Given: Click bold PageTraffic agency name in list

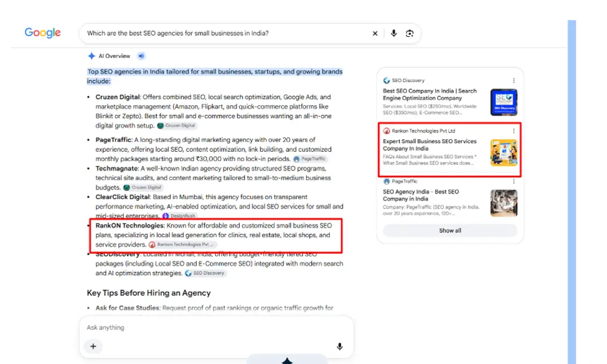Looking at the screenshot, I should (x=114, y=139).
